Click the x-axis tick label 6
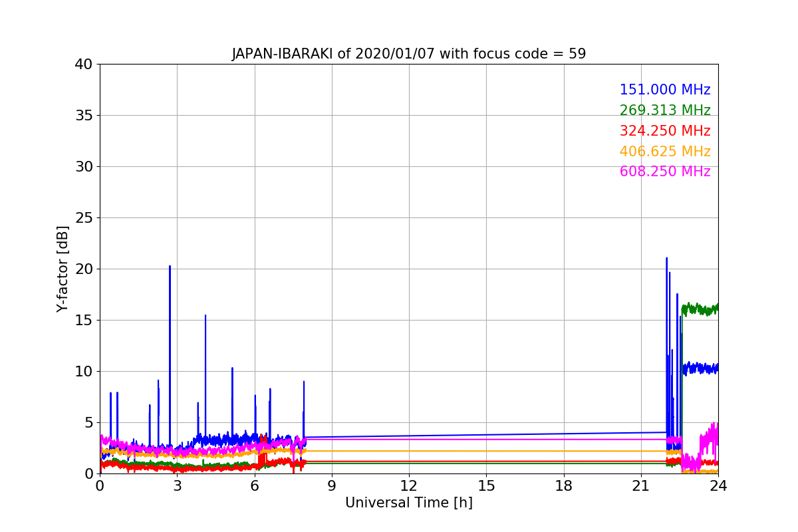The image size is (798, 532). (x=255, y=485)
